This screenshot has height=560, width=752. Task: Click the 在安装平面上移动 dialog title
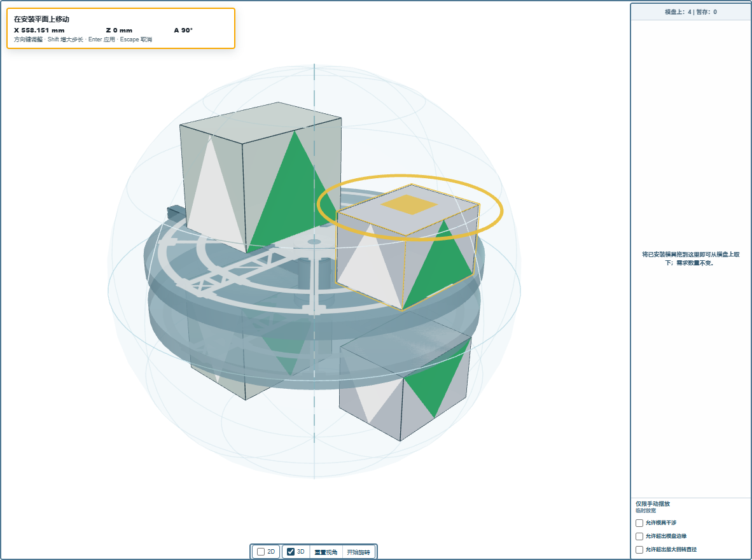pyautogui.click(x=42, y=19)
